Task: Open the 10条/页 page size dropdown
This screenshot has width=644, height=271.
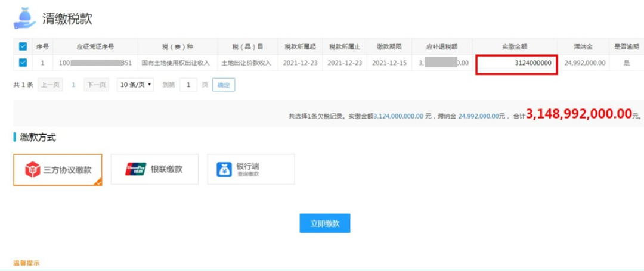Action: pyautogui.click(x=135, y=85)
